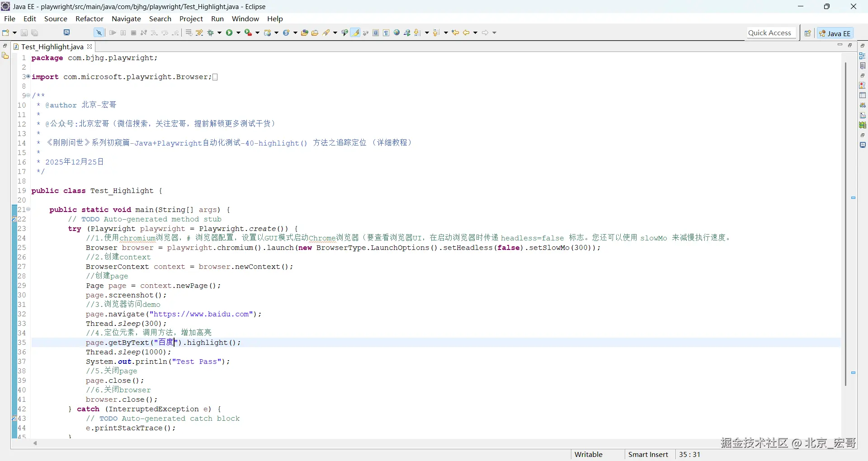Click the Open Perspective button
Viewport: 868px width, 461px height.
807,33
